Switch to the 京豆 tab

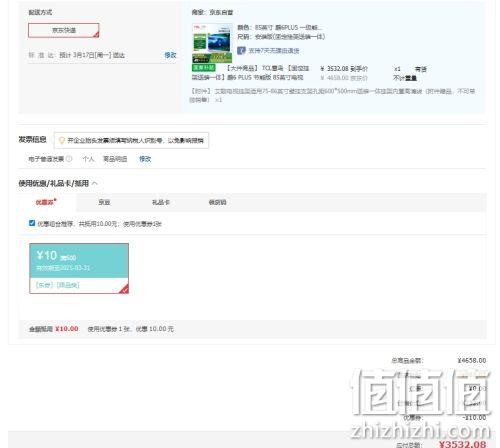[x=104, y=202]
